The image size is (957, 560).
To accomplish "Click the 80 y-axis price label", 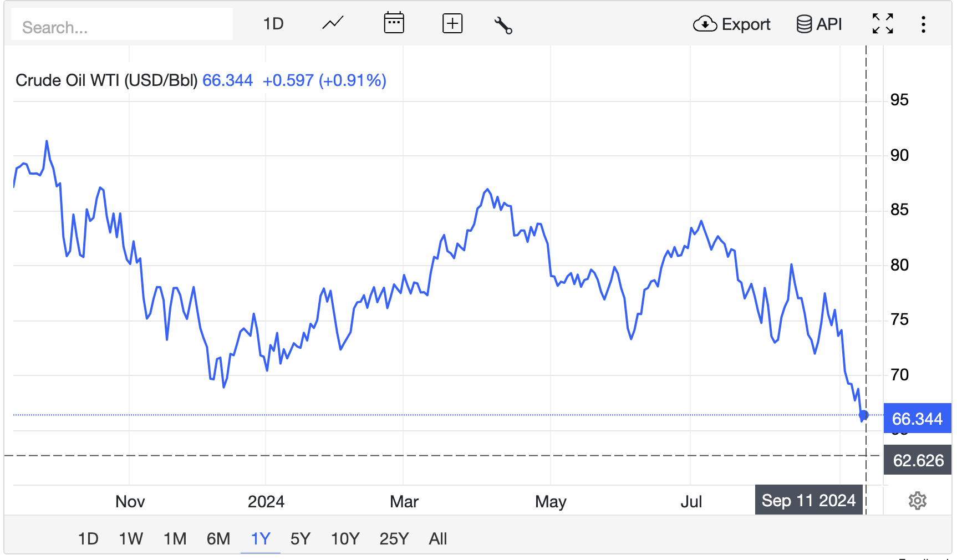I will pos(899,264).
